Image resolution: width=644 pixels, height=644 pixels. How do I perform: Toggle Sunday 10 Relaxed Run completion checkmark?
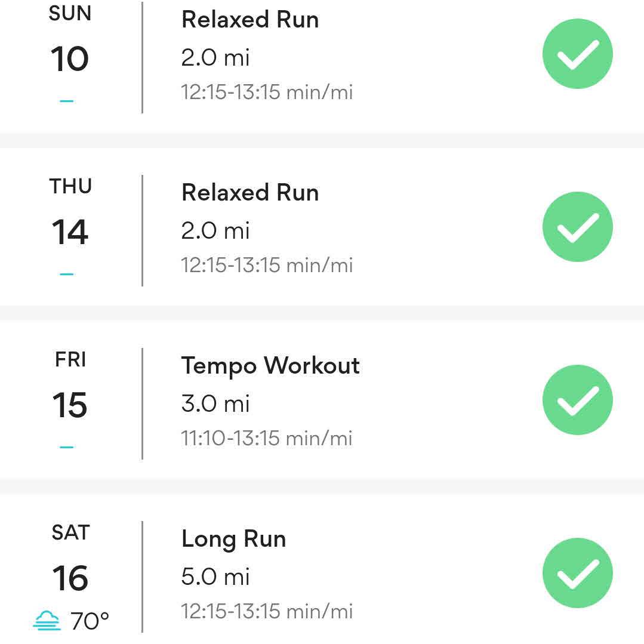tap(578, 54)
